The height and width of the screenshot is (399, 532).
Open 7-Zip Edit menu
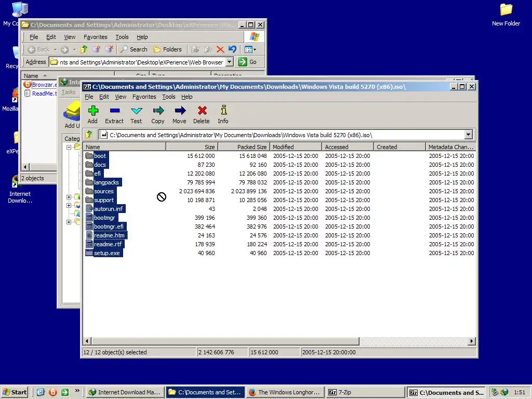click(104, 97)
